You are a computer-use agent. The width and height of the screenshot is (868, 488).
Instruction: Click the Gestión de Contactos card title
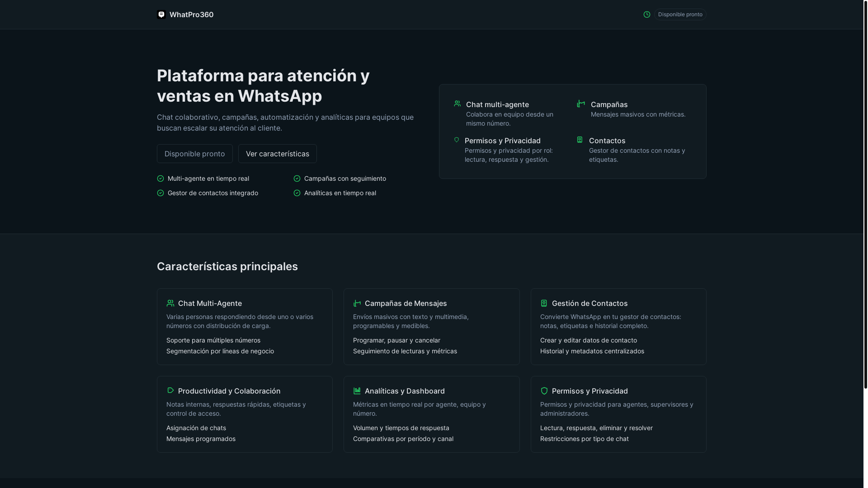[x=590, y=303]
